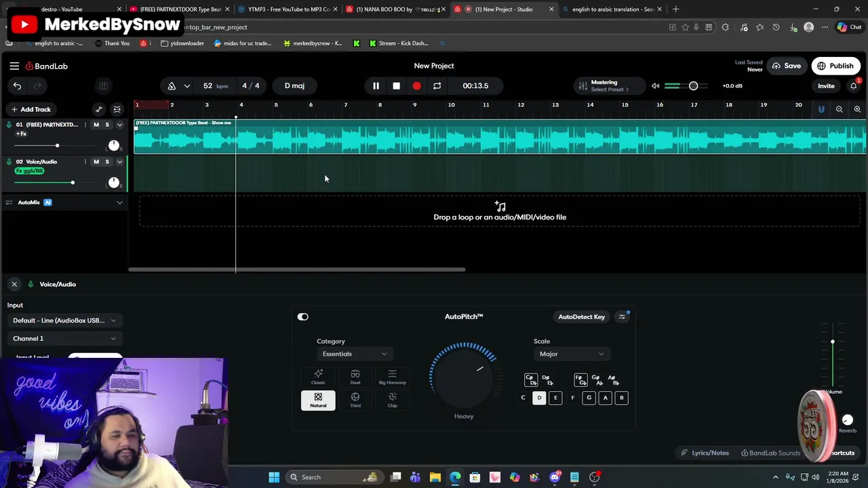Viewport: 868px width, 488px height.
Task: Change the D maj project key
Action: [294, 86]
